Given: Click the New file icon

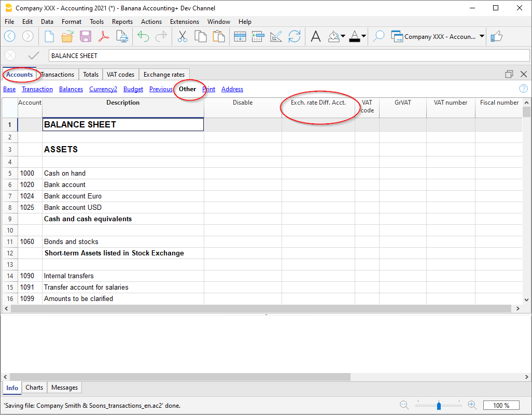Looking at the screenshot, I should click(49, 36).
